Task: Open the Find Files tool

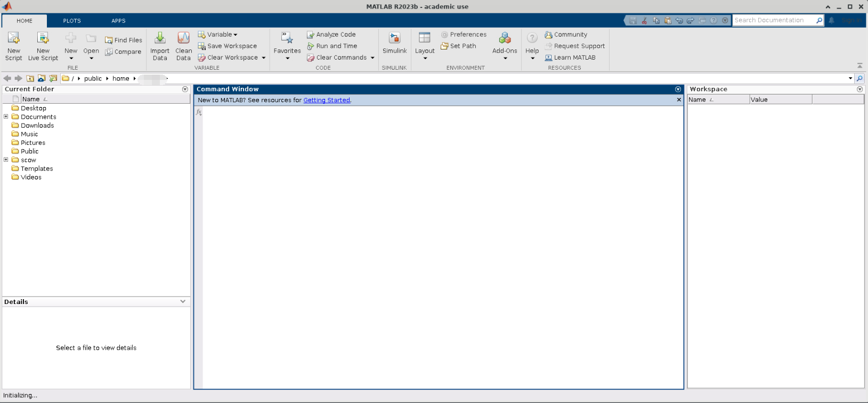Action: tap(124, 40)
